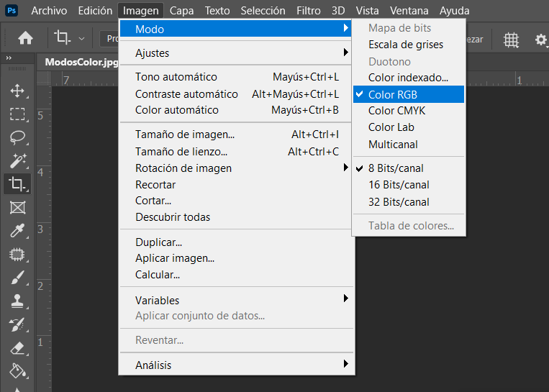This screenshot has width=549, height=392.
Task: Click the Home icon in options bar
Action: click(25, 39)
